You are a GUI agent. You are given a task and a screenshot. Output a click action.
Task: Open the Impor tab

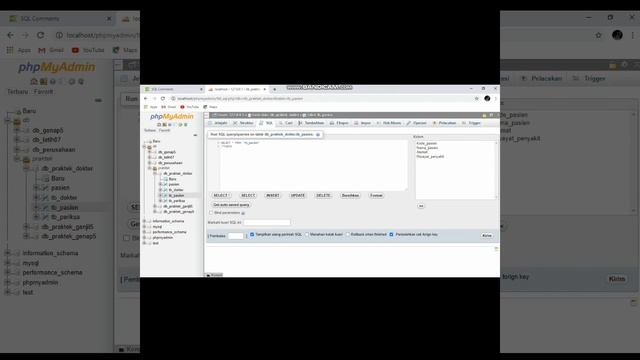click(x=362, y=123)
